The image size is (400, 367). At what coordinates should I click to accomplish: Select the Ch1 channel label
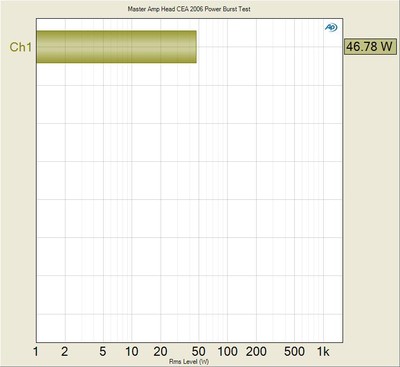coord(20,47)
